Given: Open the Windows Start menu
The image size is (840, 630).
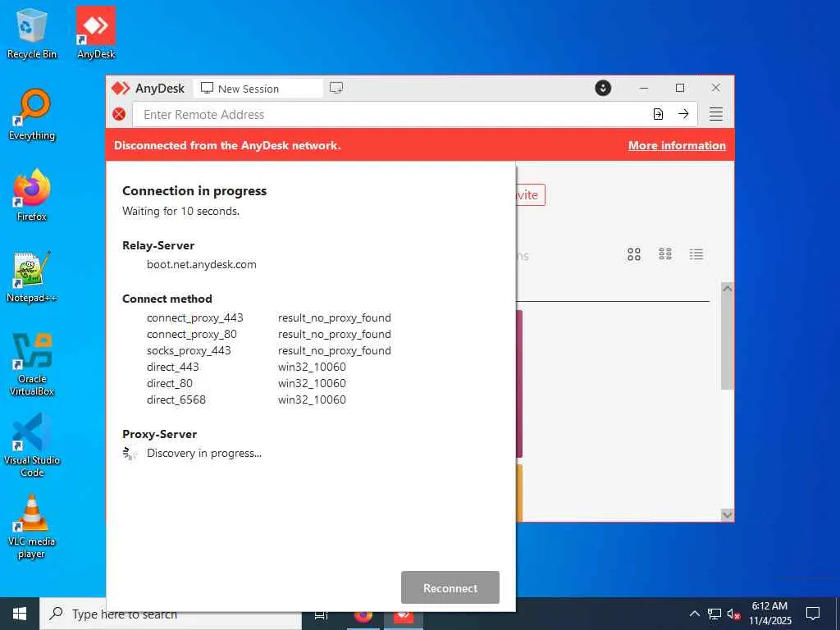Looking at the screenshot, I should click(20, 614).
